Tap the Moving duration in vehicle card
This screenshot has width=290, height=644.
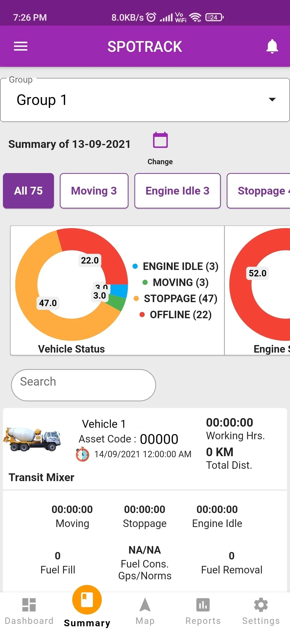(72, 509)
